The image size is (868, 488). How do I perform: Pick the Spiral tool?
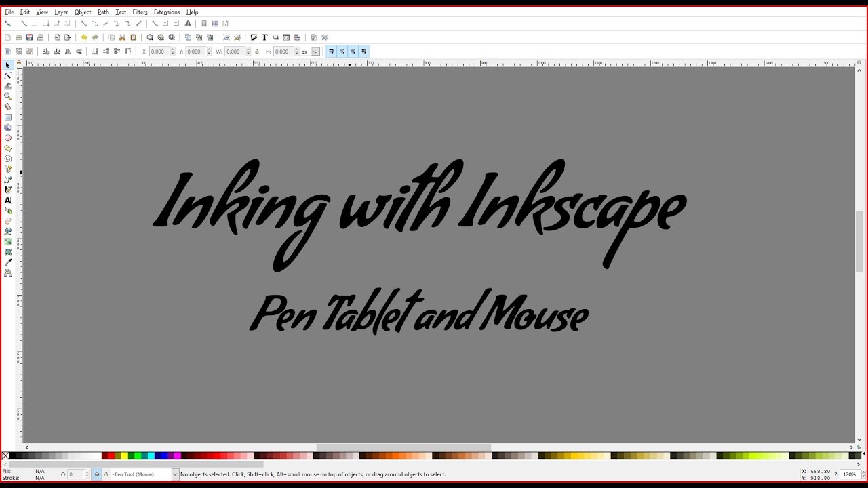pos(7,159)
